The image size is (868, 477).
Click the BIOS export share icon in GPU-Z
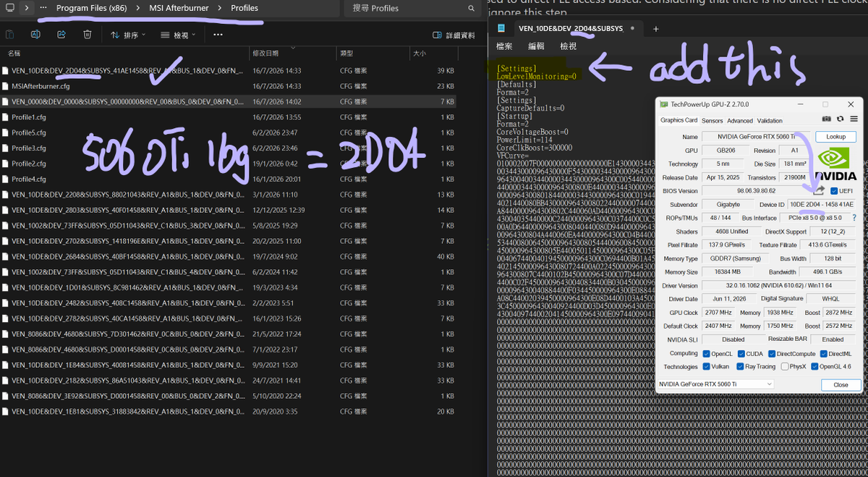(x=820, y=190)
